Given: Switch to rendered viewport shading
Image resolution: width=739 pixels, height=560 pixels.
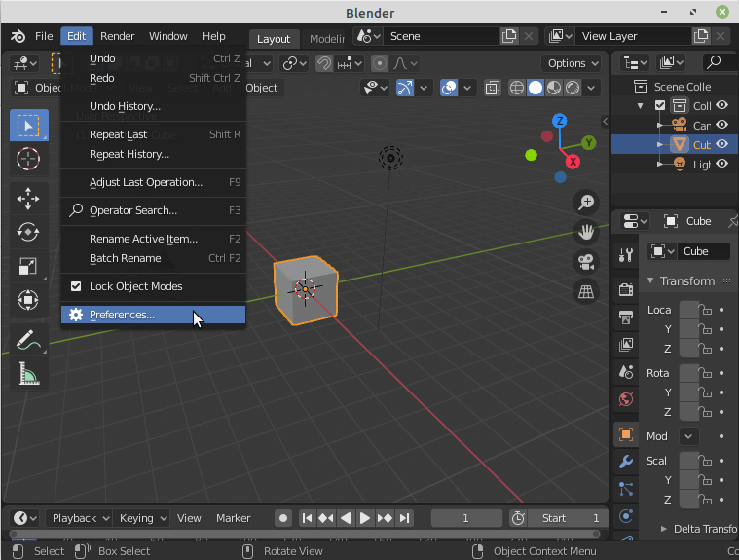Looking at the screenshot, I should 573,88.
